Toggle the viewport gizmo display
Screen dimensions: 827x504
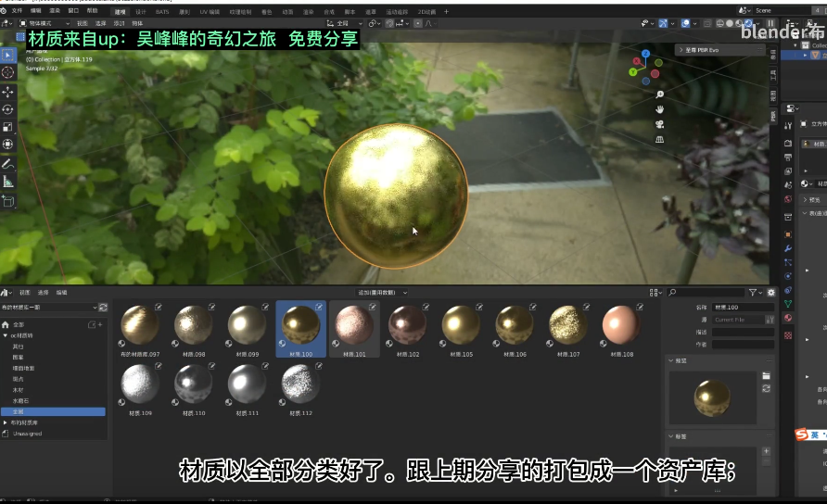click(664, 23)
